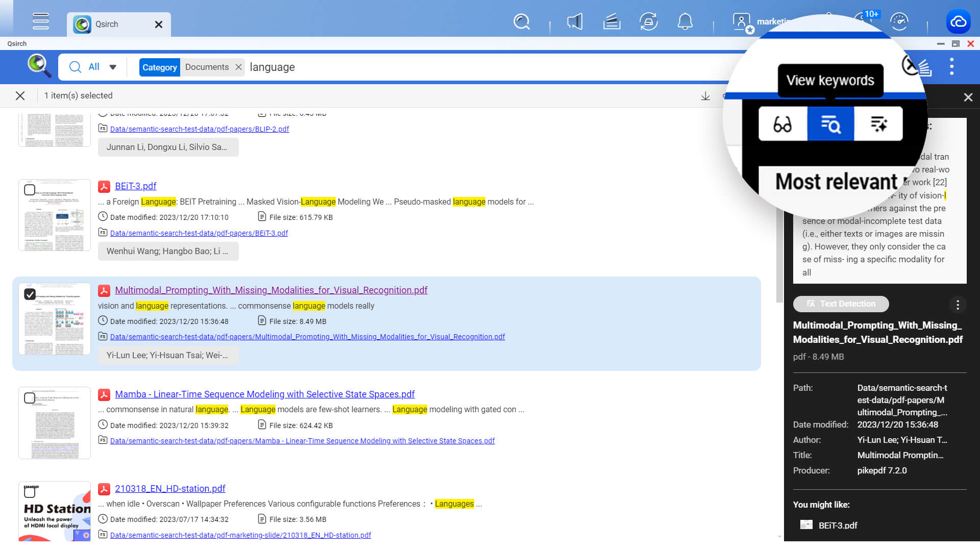Click the search magnifier icon in top bar

521,21
